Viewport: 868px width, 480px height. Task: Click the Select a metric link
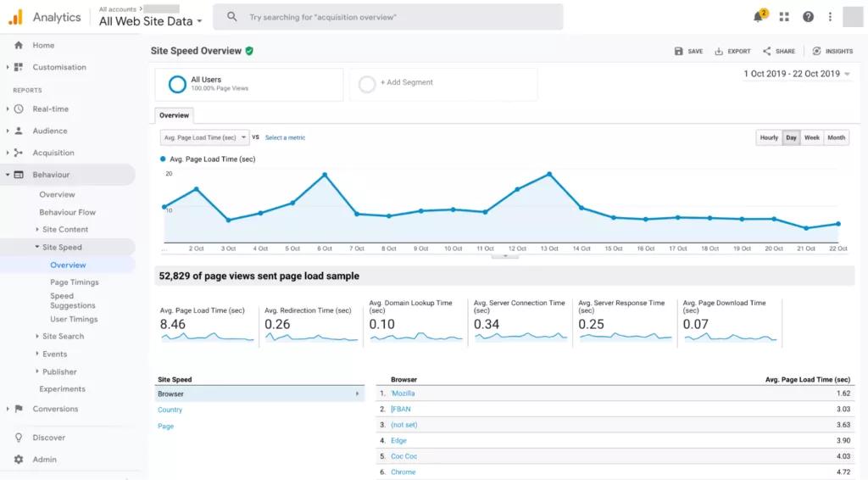pyautogui.click(x=285, y=137)
